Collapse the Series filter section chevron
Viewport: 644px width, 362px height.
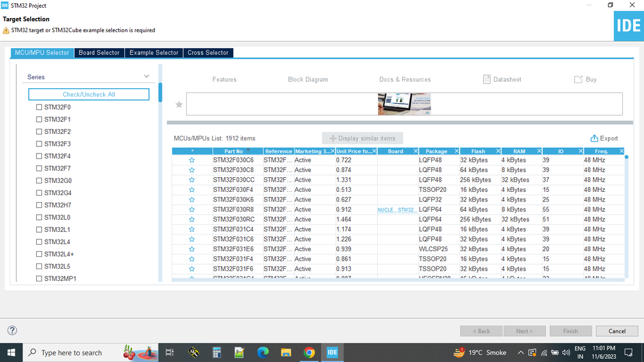coord(146,77)
